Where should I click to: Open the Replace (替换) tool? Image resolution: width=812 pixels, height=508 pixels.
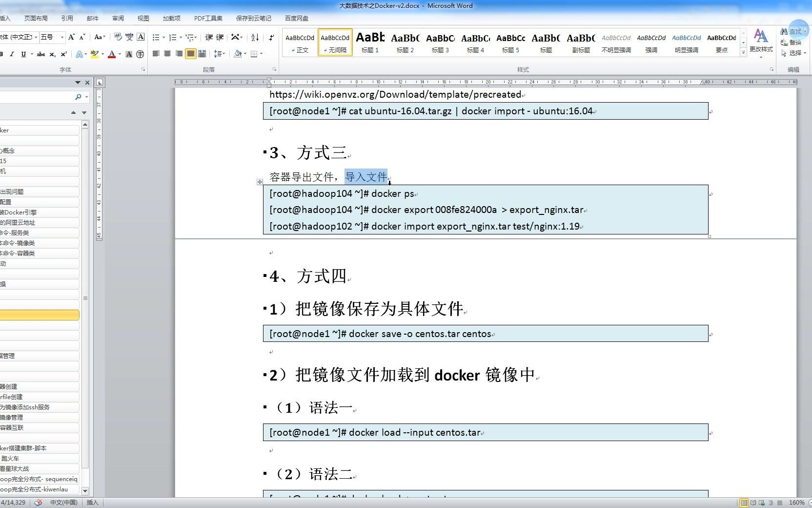click(x=794, y=42)
